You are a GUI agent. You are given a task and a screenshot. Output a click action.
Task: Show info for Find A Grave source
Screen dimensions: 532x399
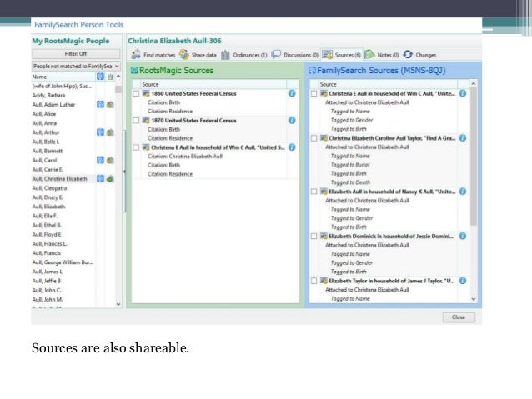tap(463, 138)
